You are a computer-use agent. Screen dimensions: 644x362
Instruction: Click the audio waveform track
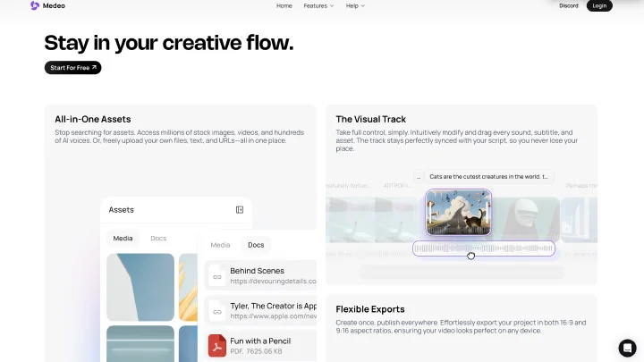click(484, 248)
